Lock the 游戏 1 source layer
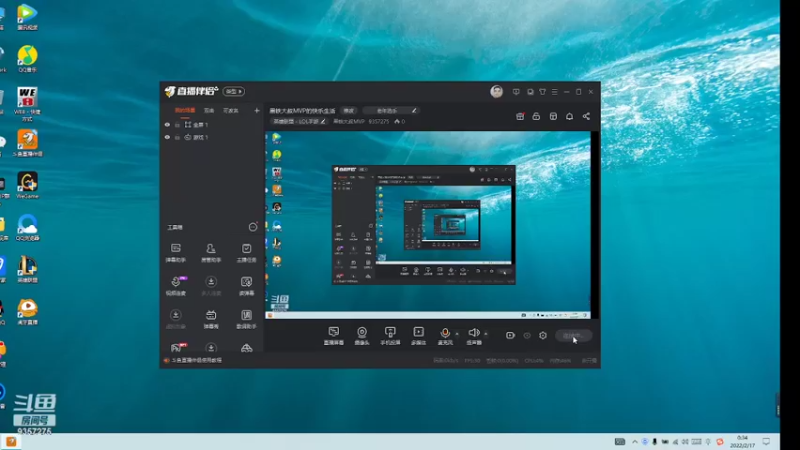 [x=177, y=137]
